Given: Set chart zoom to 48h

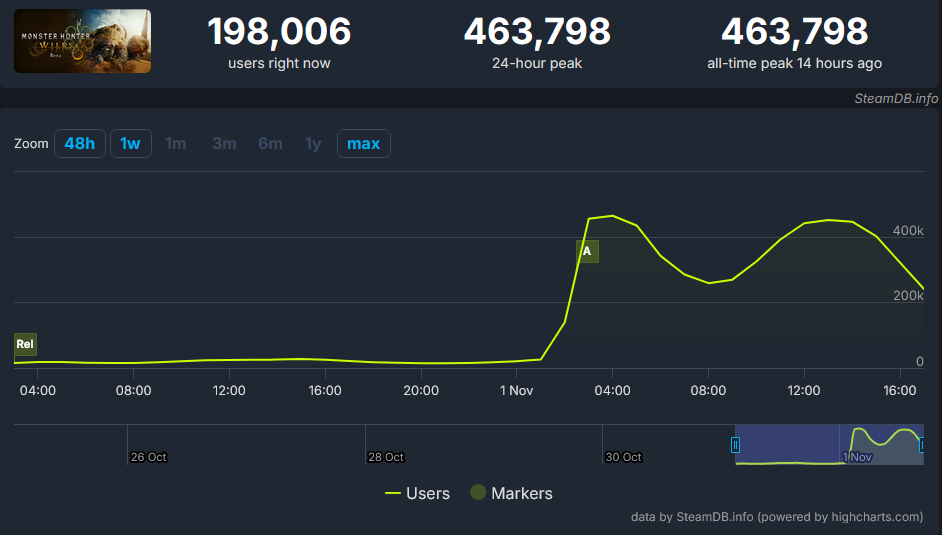Looking at the screenshot, I should (80, 144).
